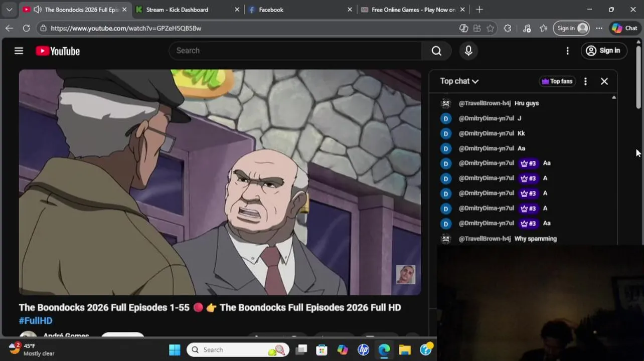Start voice search with the microphone icon
Image resolution: width=644 pixels, height=361 pixels.
468,51
